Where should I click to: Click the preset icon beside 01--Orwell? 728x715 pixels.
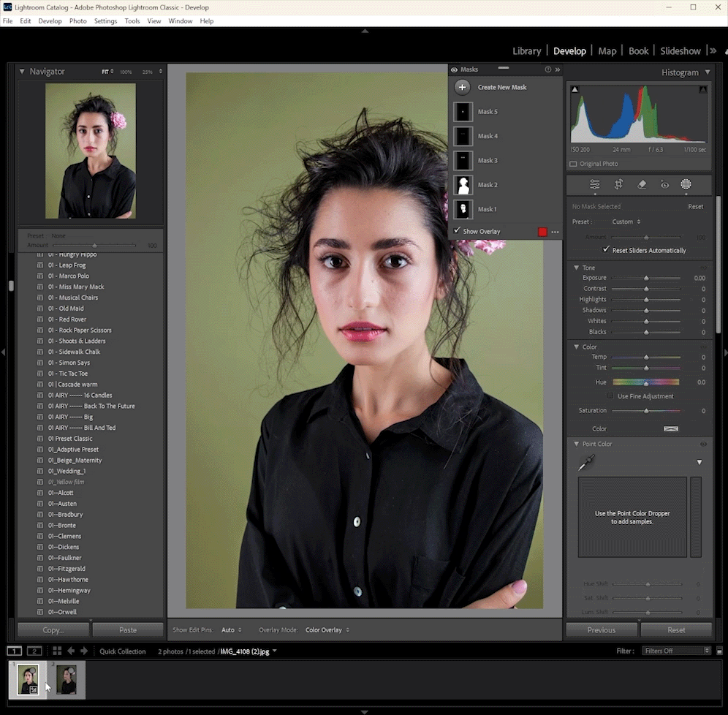[40, 612]
